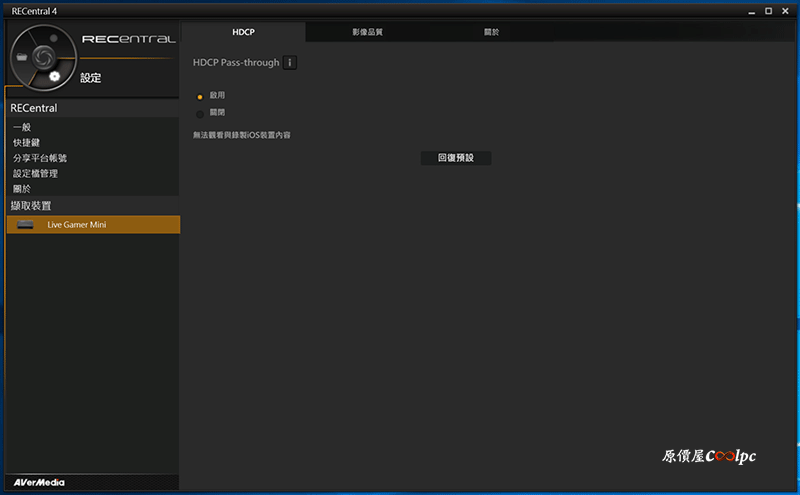This screenshot has width=800, height=495.
Task: Open the folder icon on the mode dial
Action: point(22,57)
